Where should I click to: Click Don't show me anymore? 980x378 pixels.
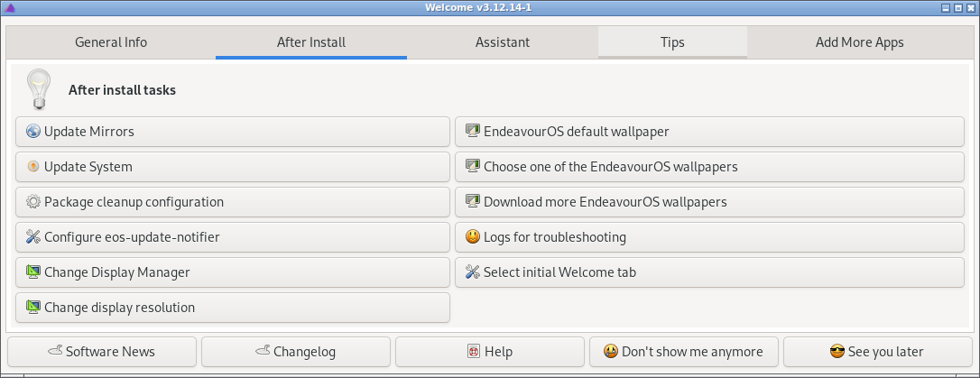click(x=684, y=352)
